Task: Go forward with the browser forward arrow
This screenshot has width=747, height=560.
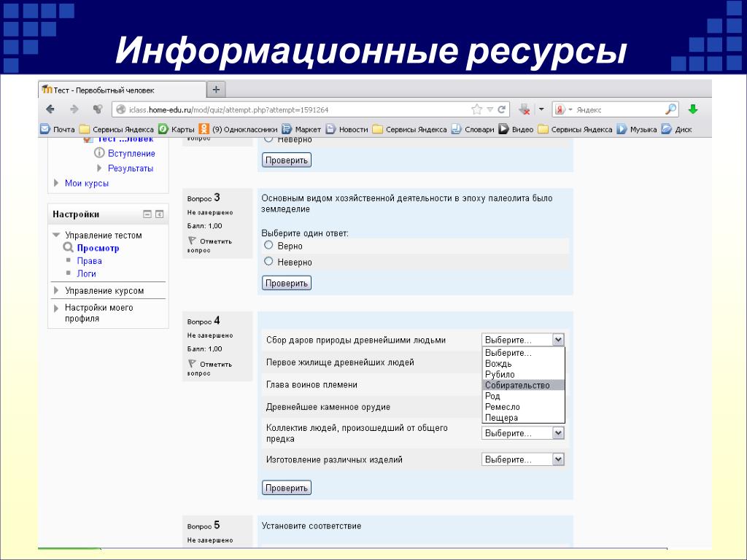Action: [x=74, y=109]
